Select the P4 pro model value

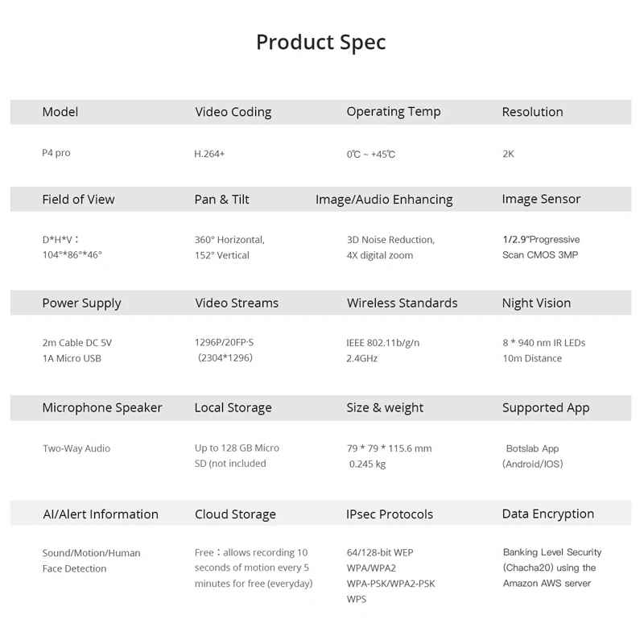(56, 153)
